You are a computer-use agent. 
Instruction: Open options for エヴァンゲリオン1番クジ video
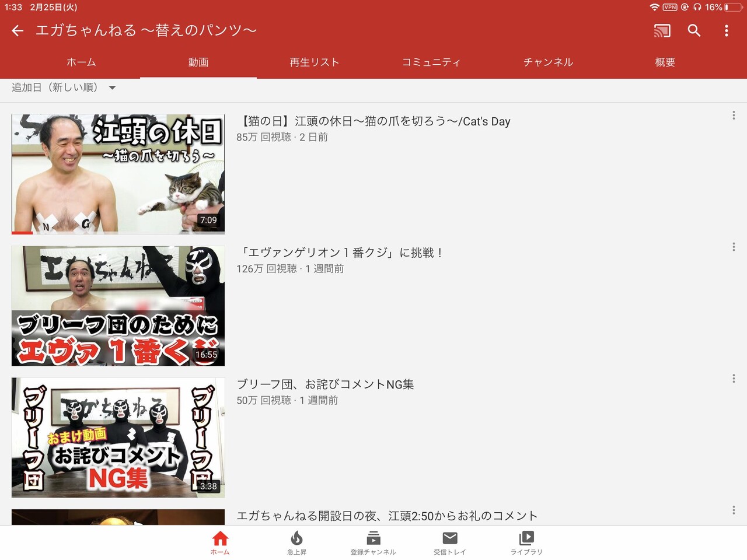(x=734, y=247)
